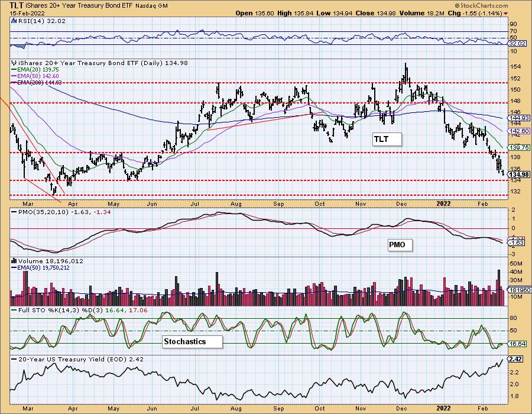Click the Mar label under the price panel

28,203
